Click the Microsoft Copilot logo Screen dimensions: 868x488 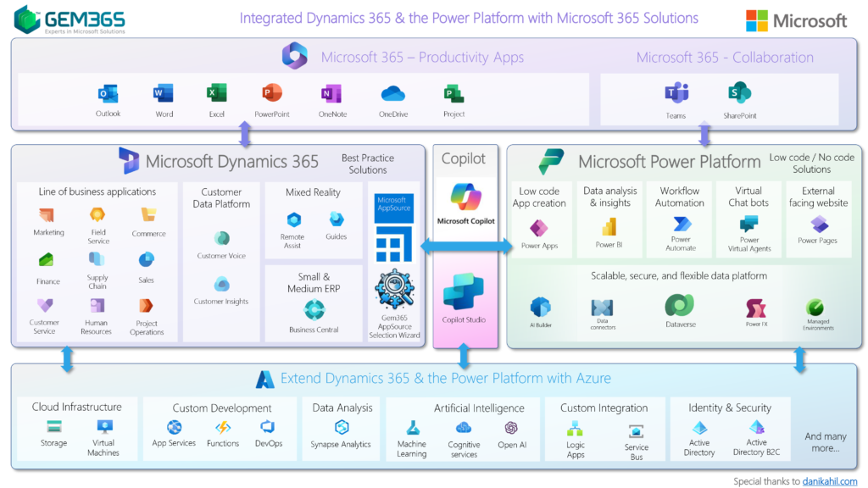[x=466, y=197]
